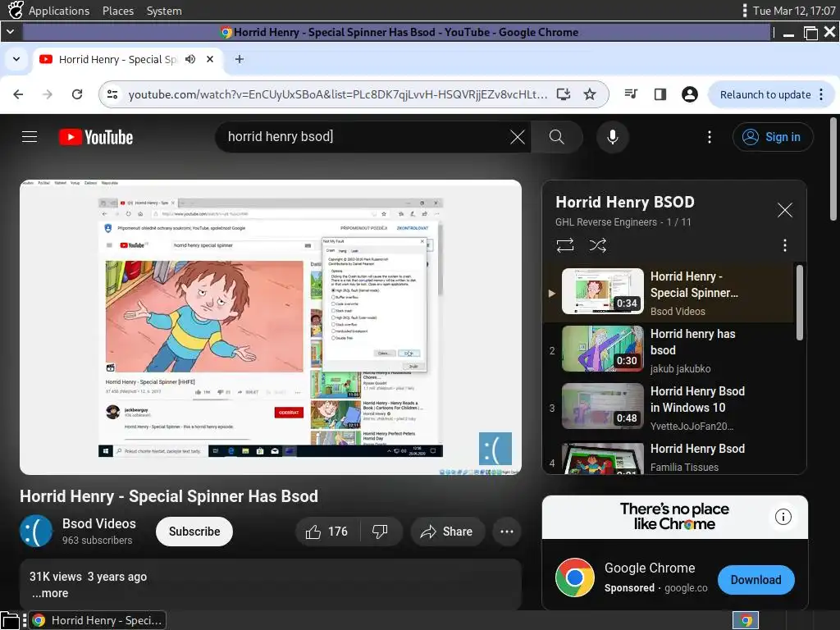
Task: Open playlist options three-dot menu
Action: 785,245
